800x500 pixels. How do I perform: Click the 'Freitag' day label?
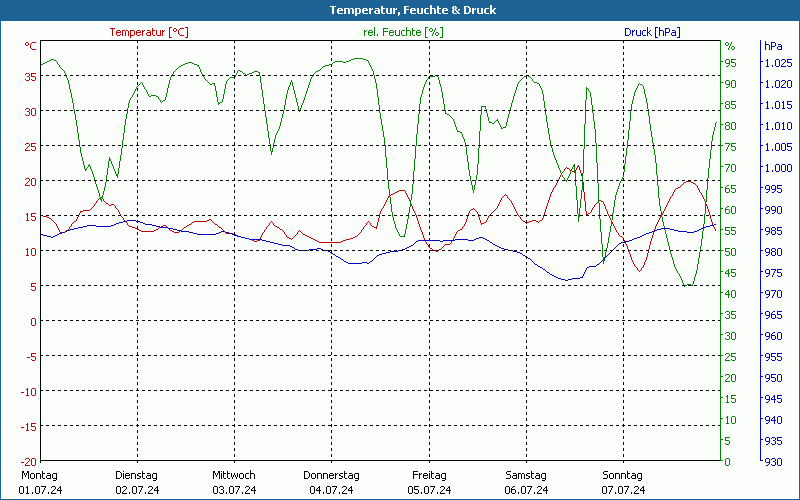(429, 475)
